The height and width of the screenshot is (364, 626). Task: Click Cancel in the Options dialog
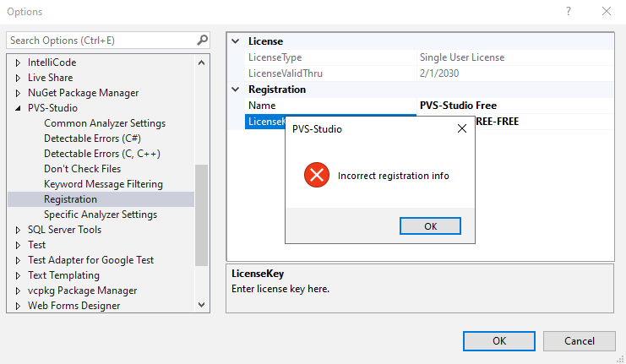coord(579,340)
